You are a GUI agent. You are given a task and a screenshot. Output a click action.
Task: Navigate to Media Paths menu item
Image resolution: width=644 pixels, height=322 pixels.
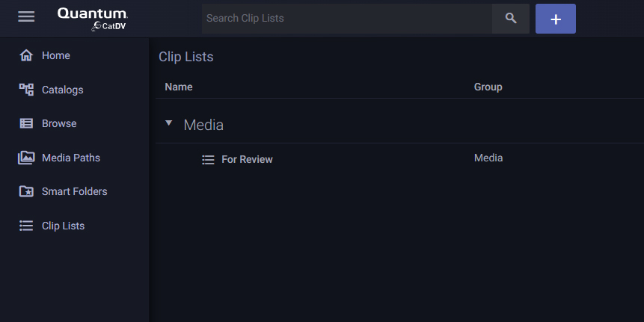click(71, 158)
